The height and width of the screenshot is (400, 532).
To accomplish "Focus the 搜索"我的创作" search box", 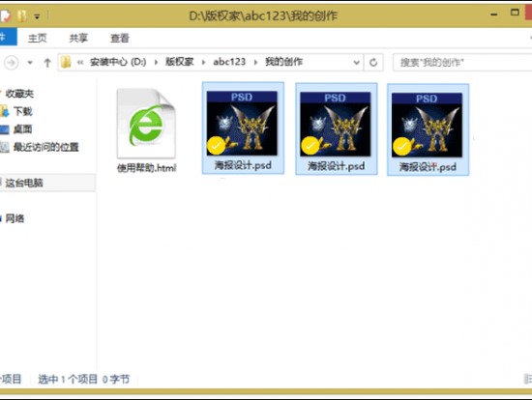I will [462, 63].
